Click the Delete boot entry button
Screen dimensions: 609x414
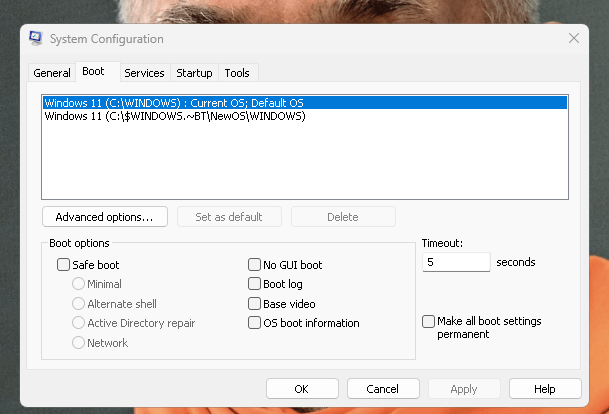click(343, 217)
